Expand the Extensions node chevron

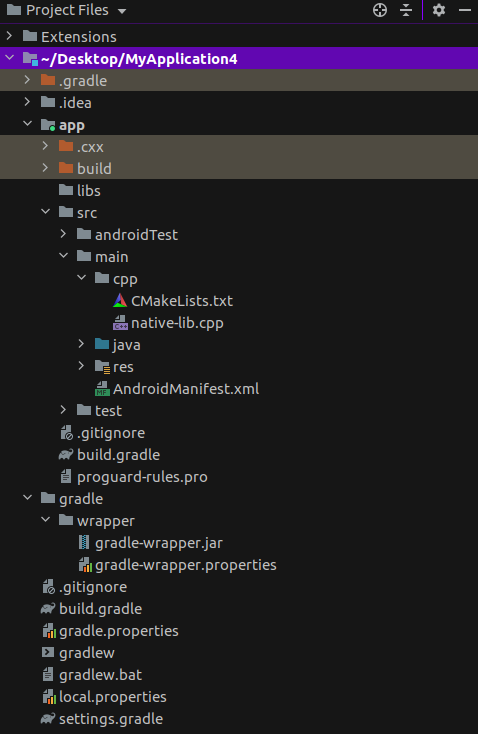[x=10, y=36]
